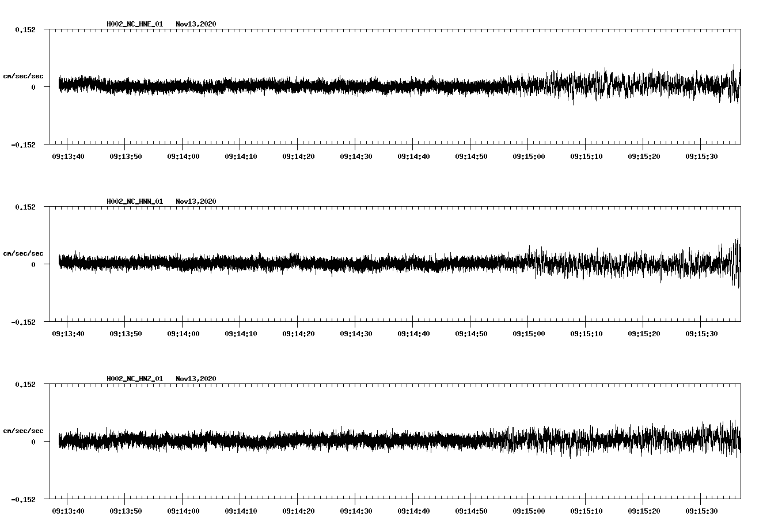The image size is (782, 532).
Task: Click the cm/sec/sec axis label on the HNE plot
Action: pos(23,75)
